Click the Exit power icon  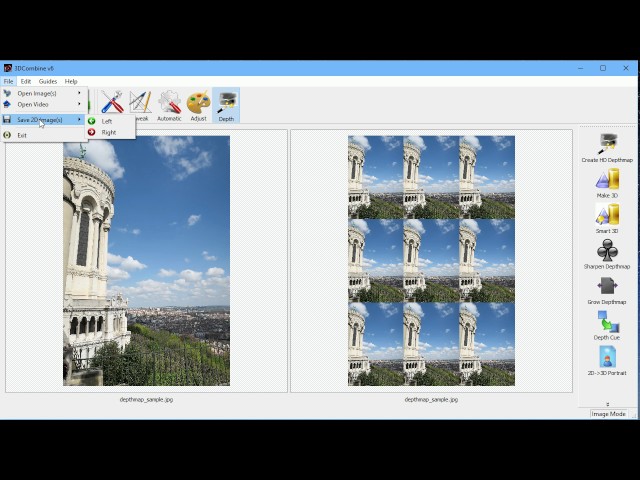click(x=7, y=135)
